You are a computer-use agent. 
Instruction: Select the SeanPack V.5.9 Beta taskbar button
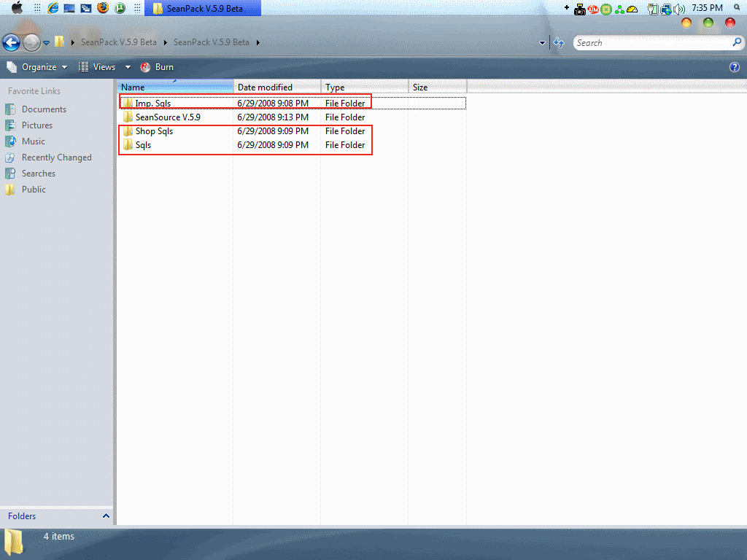tap(203, 9)
